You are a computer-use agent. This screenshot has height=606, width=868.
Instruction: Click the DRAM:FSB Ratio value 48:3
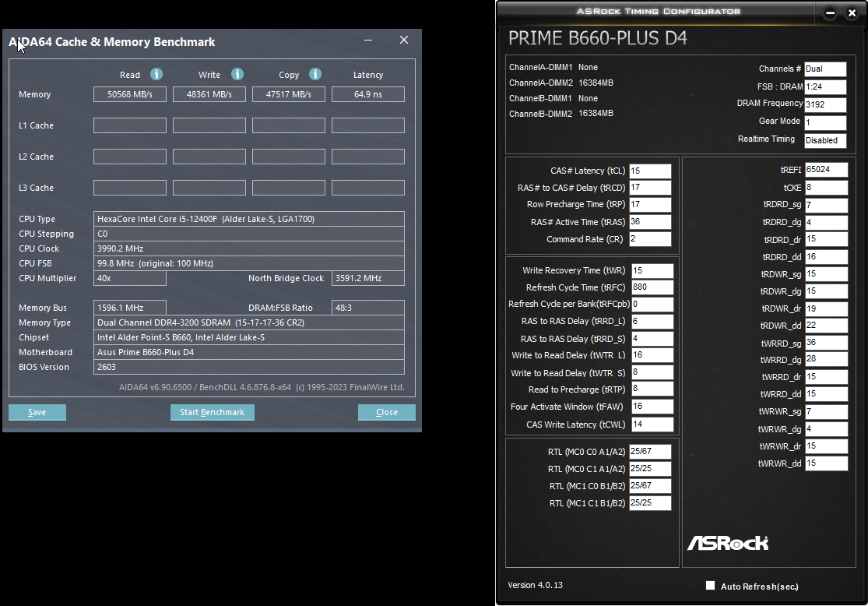click(x=368, y=308)
